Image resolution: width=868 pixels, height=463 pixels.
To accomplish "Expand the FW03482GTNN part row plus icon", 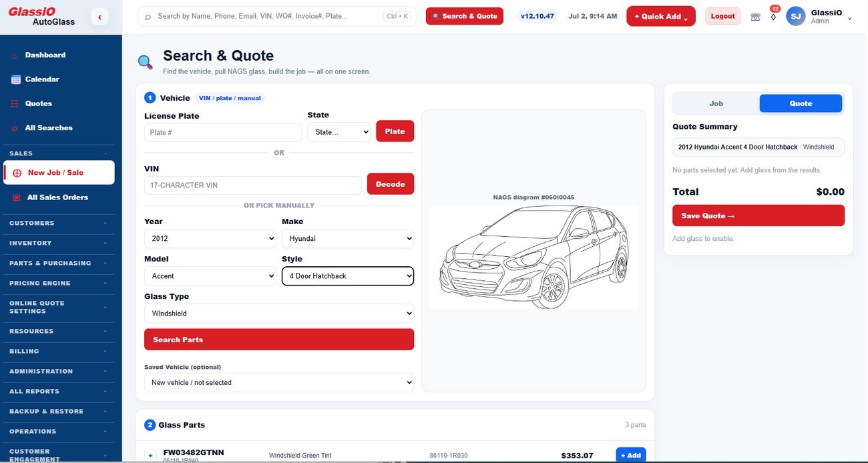I will (151, 456).
